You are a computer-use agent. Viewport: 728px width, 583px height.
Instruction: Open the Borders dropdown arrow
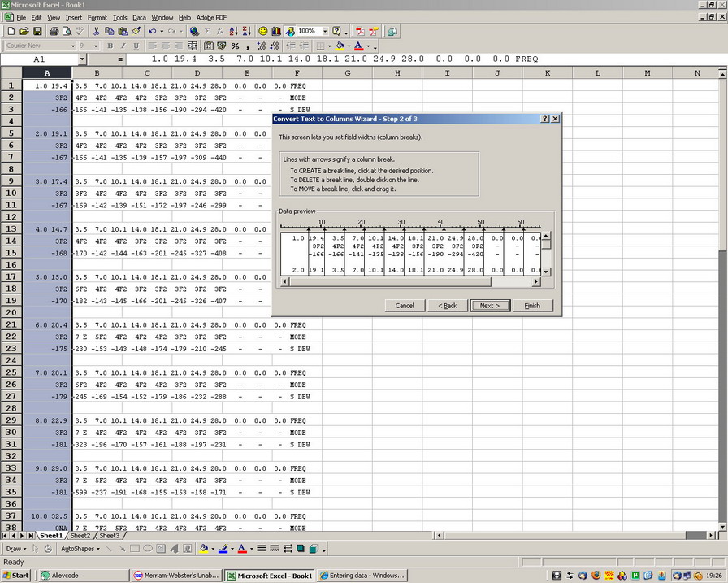329,46
